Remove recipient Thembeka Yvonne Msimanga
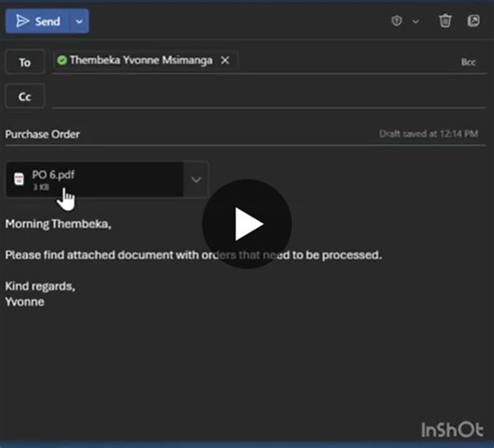Image resolution: width=494 pixels, height=448 pixels. click(225, 60)
